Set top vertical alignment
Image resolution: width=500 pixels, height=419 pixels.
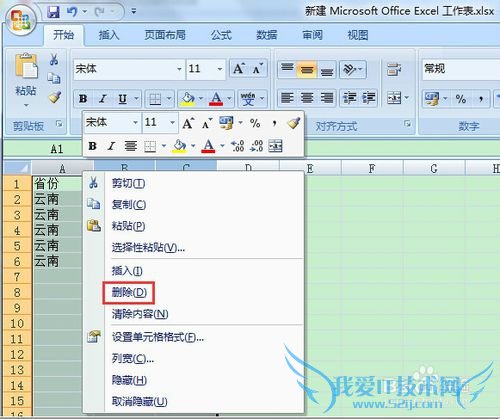pyautogui.click(x=287, y=69)
